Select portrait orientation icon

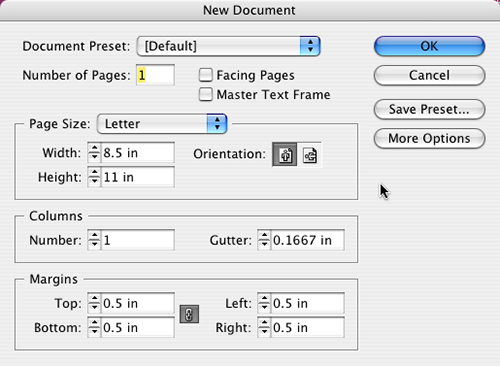[285, 155]
